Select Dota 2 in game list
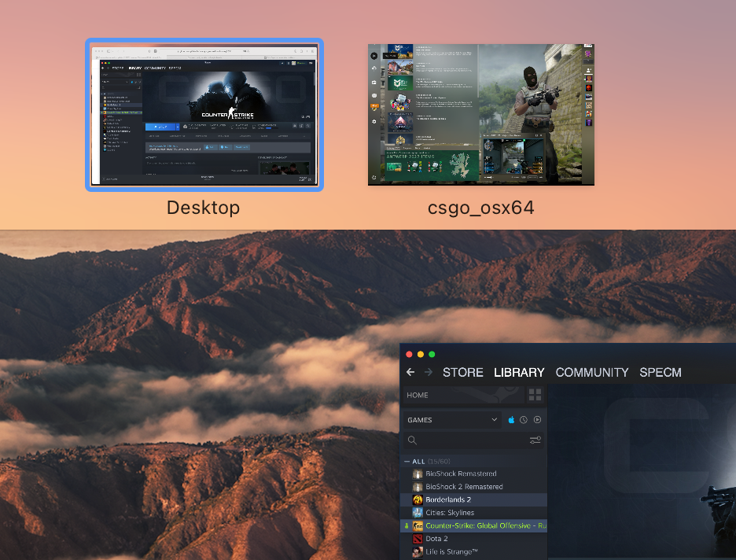 (473, 539)
